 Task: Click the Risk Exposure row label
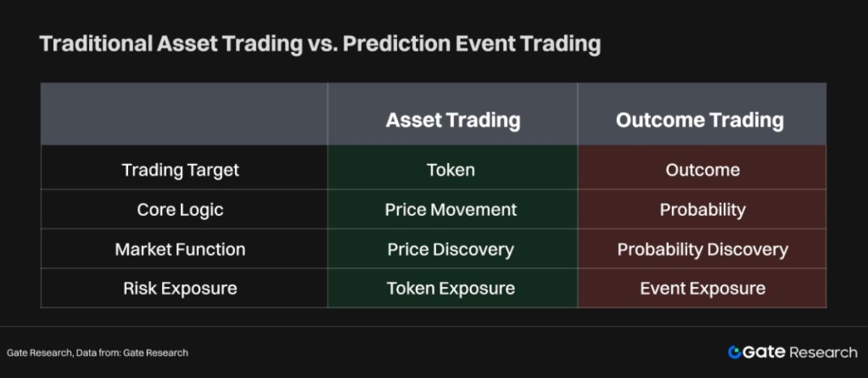click(x=180, y=288)
